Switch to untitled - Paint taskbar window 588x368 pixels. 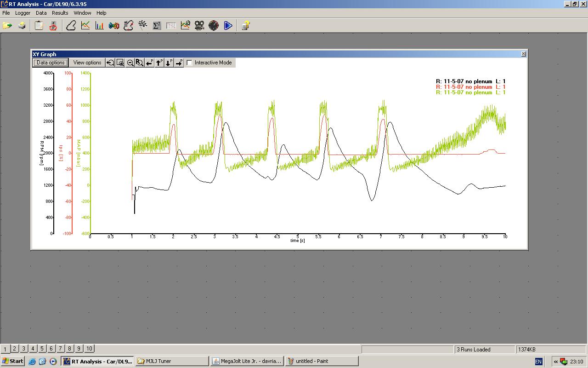(322, 361)
